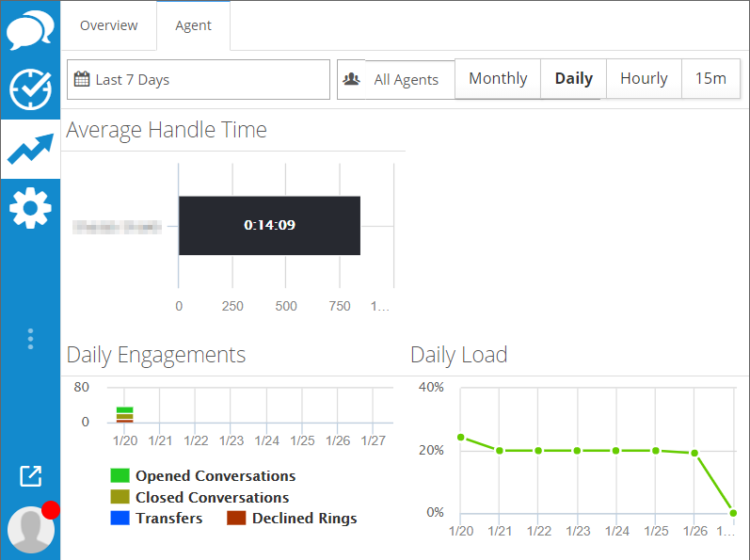The image size is (750, 560).
Task: Switch granularity to Hourly
Action: coord(644,79)
